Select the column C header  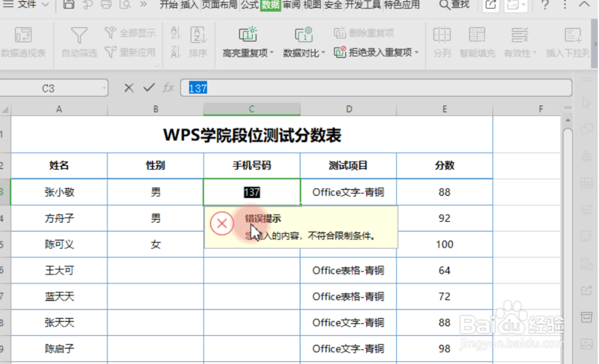pyautogui.click(x=252, y=109)
